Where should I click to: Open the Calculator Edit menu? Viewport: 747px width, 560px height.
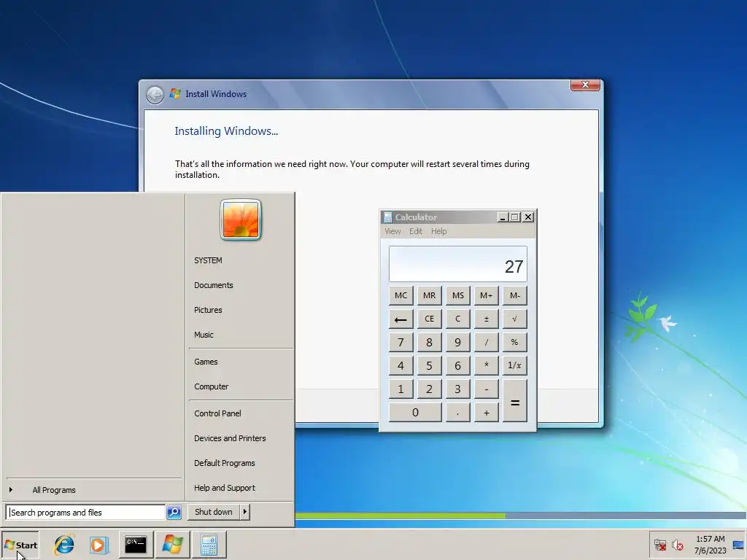click(x=416, y=231)
